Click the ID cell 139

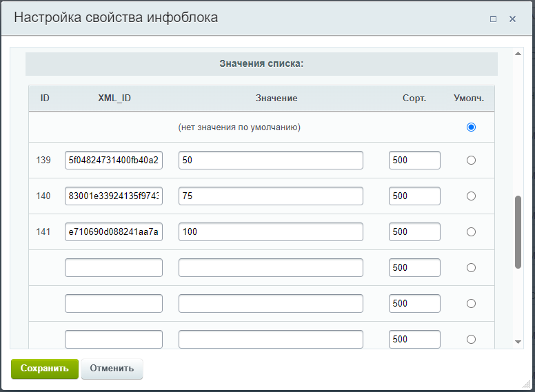(43, 161)
